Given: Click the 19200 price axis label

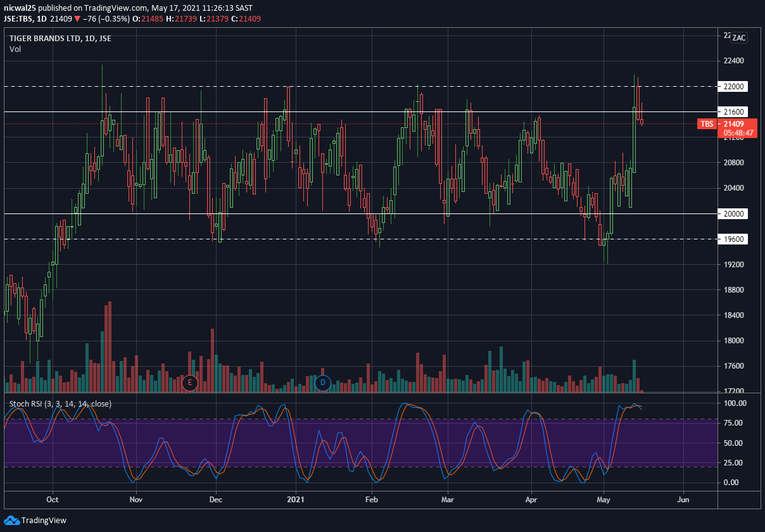Looking at the screenshot, I should coord(733,265).
